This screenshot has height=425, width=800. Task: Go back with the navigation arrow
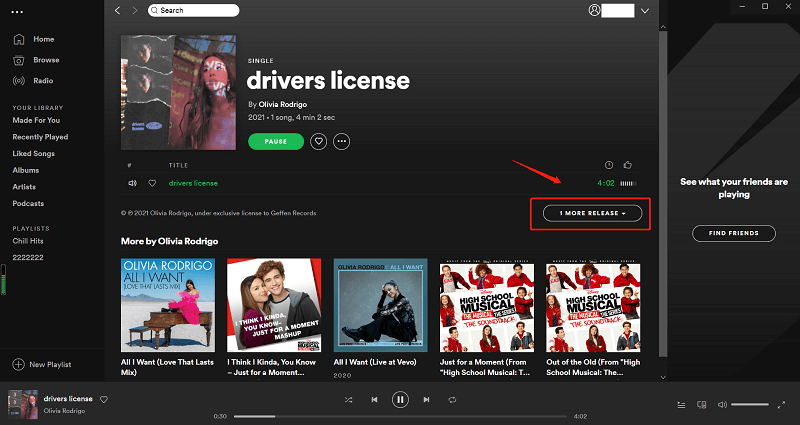tap(117, 10)
